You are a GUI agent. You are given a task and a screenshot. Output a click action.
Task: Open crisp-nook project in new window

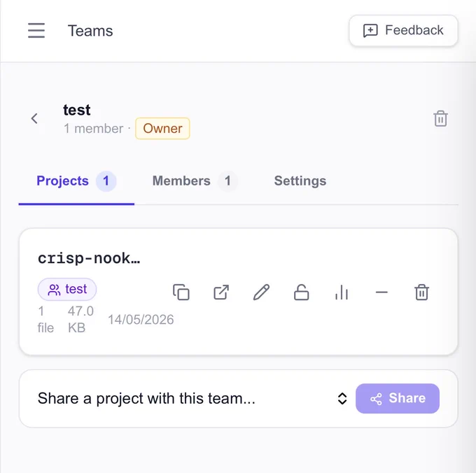click(221, 292)
